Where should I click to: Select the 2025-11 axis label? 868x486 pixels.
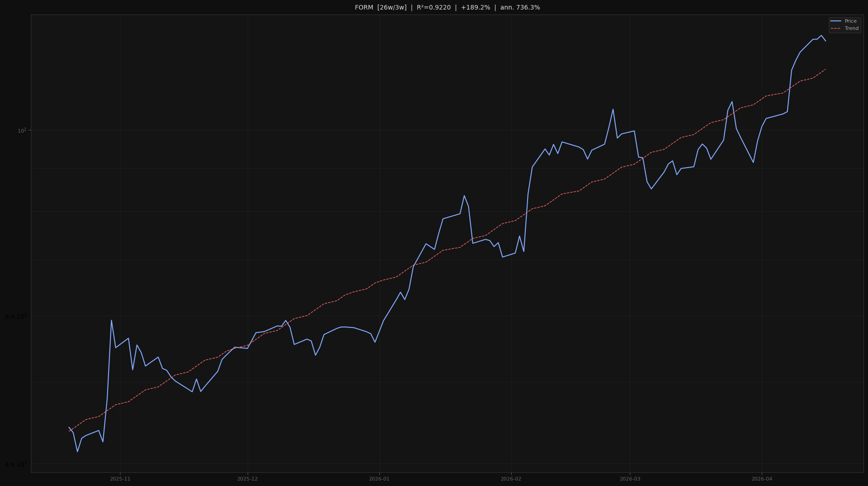coord(120,478)
